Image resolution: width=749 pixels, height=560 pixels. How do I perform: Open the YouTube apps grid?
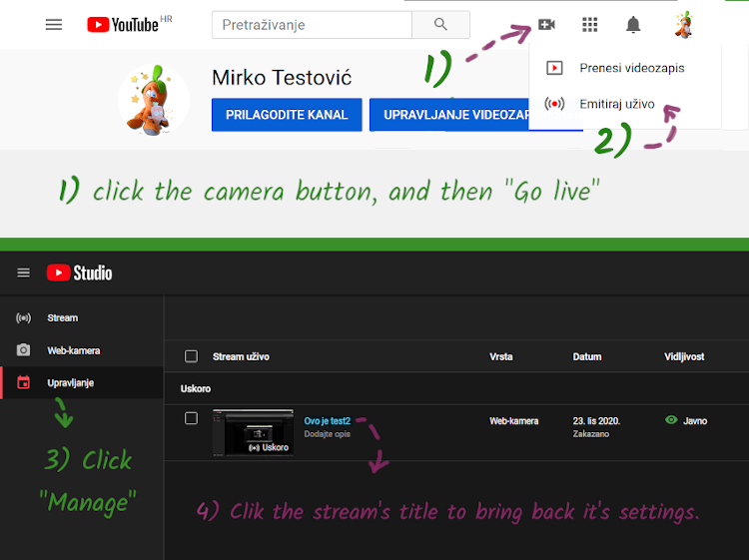[x=590, y=25]
